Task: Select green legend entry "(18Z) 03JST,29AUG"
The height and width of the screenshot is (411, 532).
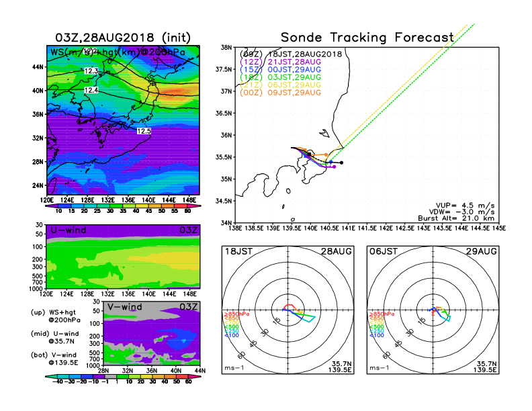Action: click(280, 77)
